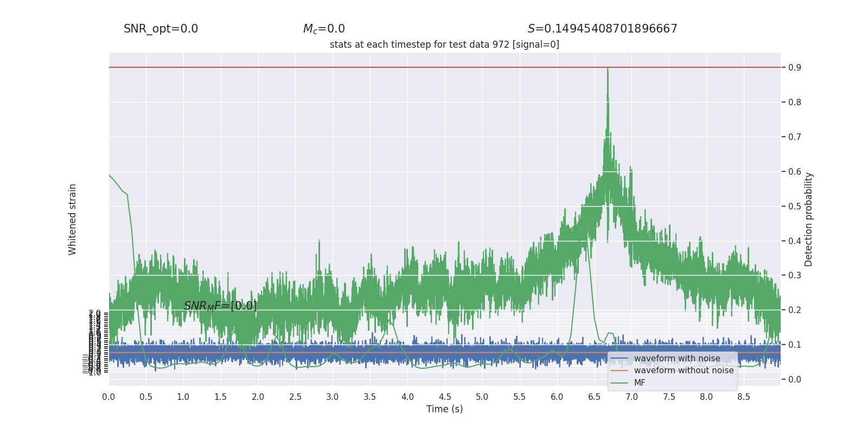868x434 pixels.
Task: Click the 0.6 right-axis tick label
Action: point(795,171)
